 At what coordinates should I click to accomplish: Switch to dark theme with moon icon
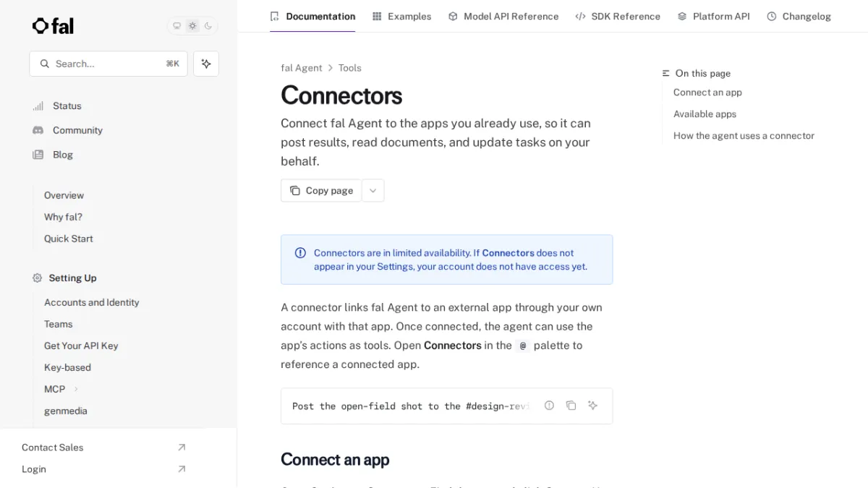click(208, 26)
